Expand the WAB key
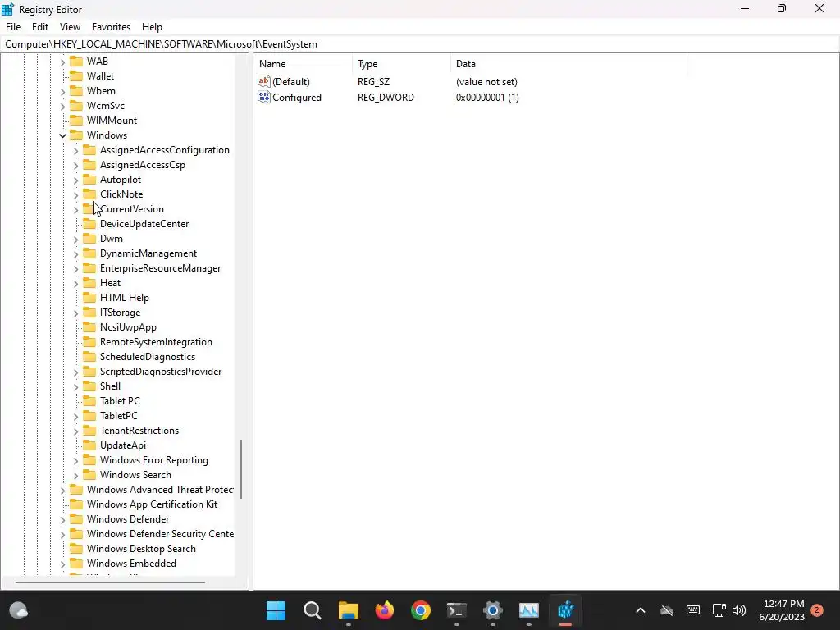This screenshot has height=630, width=840. (62, 62)
